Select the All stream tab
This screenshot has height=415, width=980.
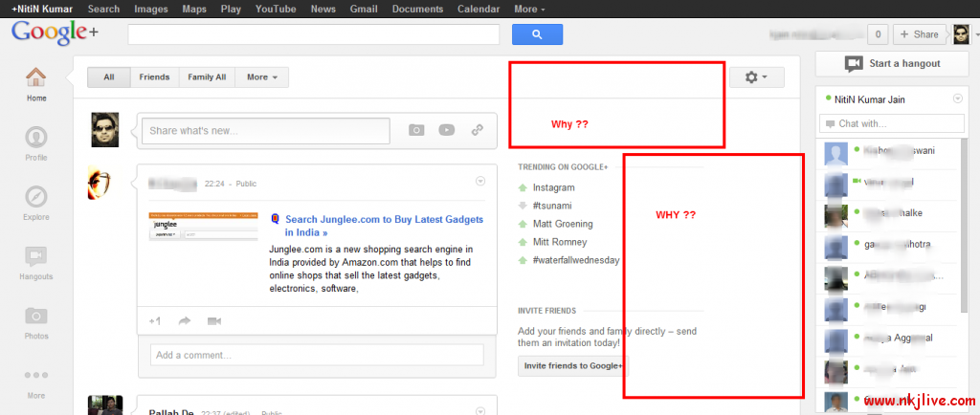pos(109,77)
